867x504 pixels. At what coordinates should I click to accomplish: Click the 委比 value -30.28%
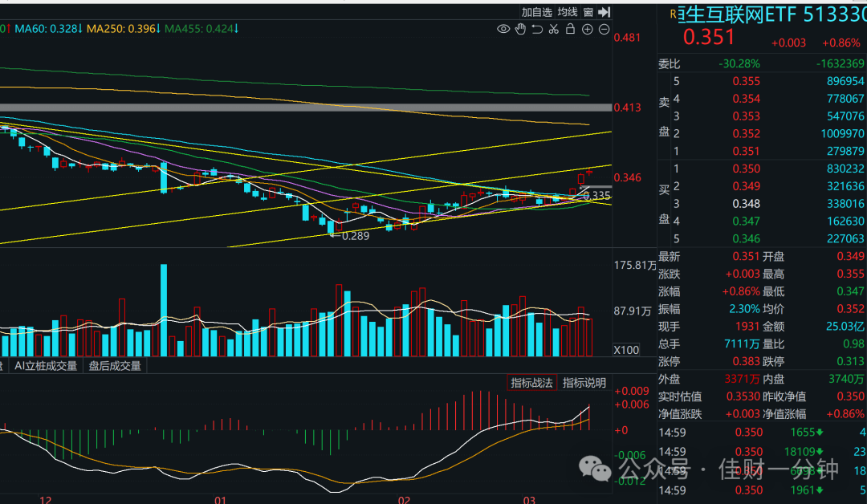tap(739, 64)
